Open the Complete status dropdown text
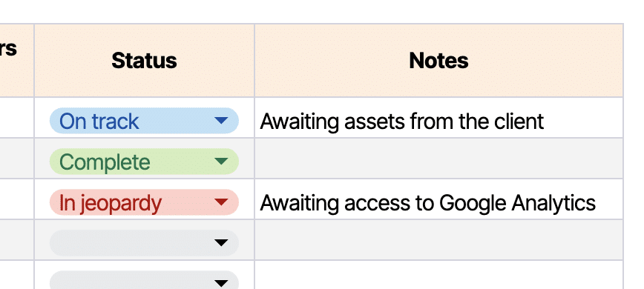Screen dimensions: 644x289 pyautogui.click(x=105, y=162)
